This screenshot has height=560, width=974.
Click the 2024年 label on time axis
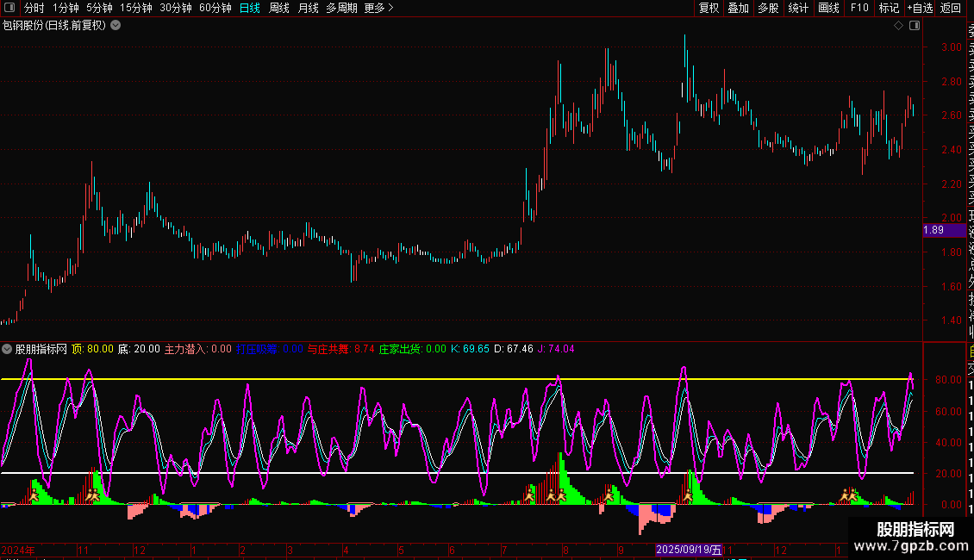pos(18,550)
